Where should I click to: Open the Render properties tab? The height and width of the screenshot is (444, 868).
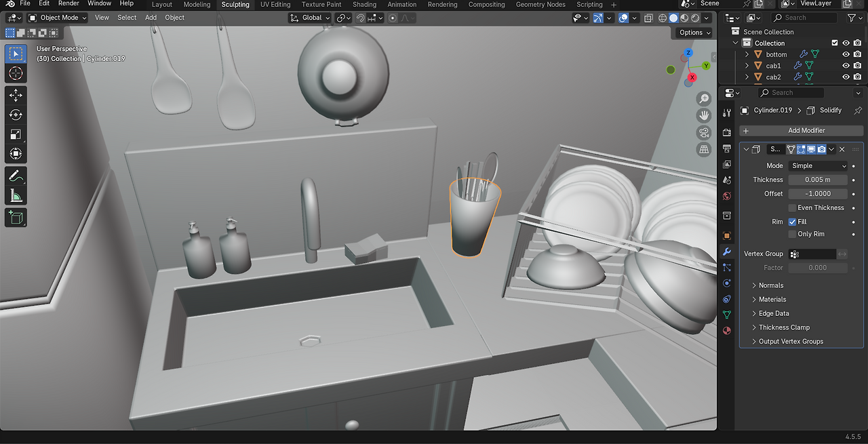coord(727,132)
